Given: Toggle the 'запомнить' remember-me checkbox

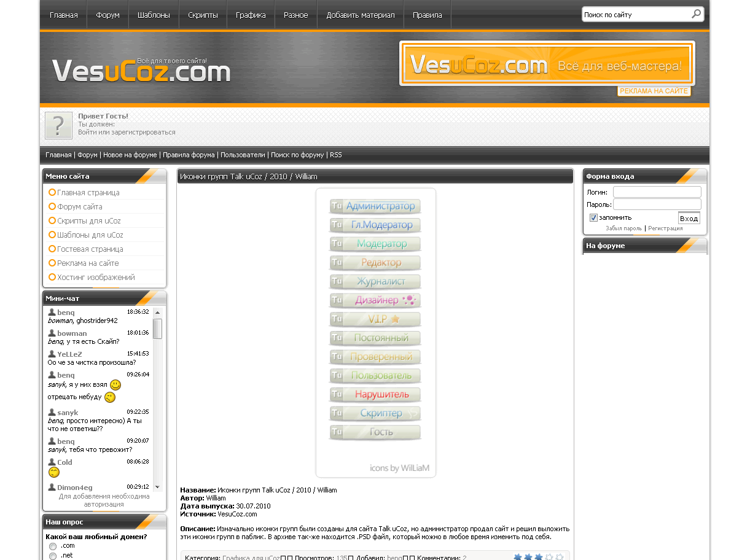Looking at the screenshot, I should (593, 217).
